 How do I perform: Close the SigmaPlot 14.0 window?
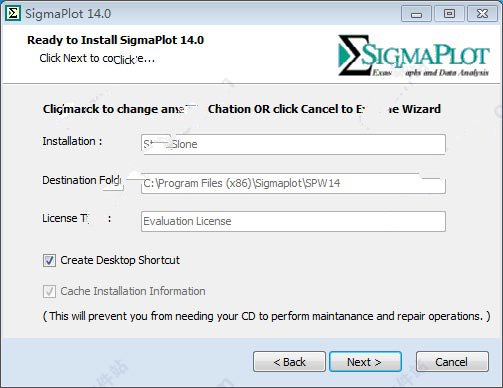(483, 14)
